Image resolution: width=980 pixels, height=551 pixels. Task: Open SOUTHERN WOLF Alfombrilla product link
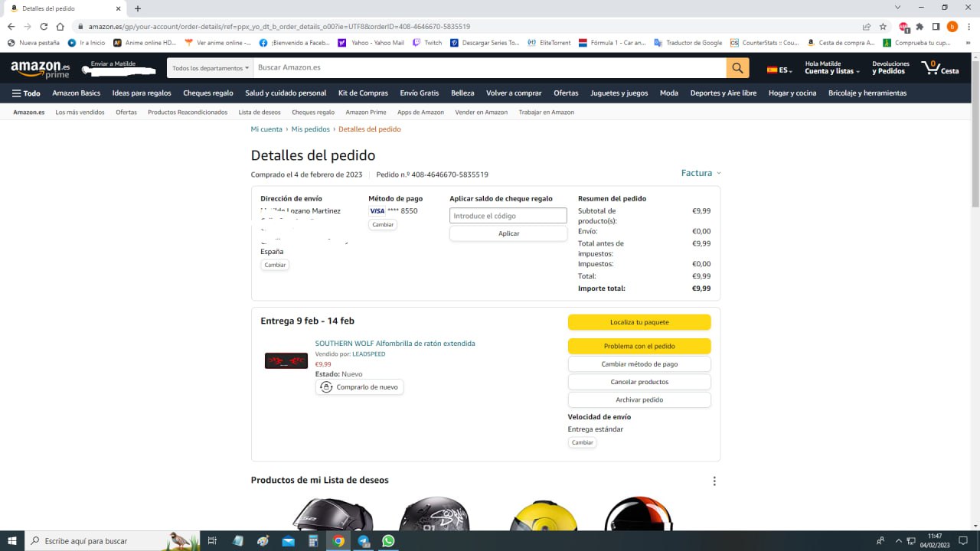395,344
